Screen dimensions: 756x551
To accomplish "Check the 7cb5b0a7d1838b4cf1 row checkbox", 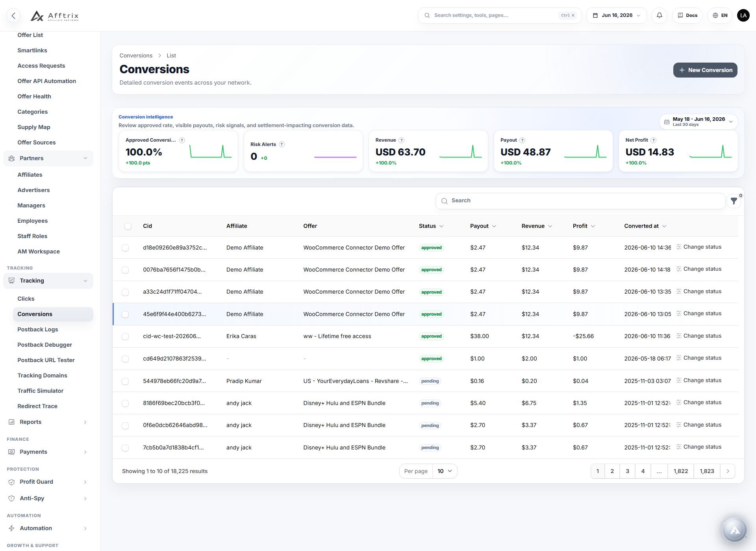I will coord(125,448).
